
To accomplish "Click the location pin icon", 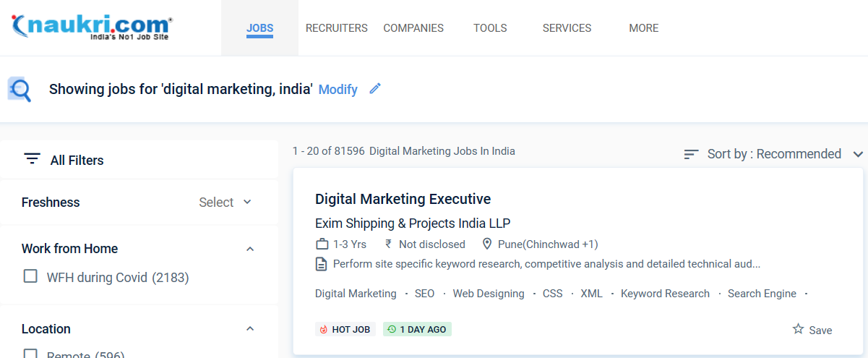I will 487,244.
